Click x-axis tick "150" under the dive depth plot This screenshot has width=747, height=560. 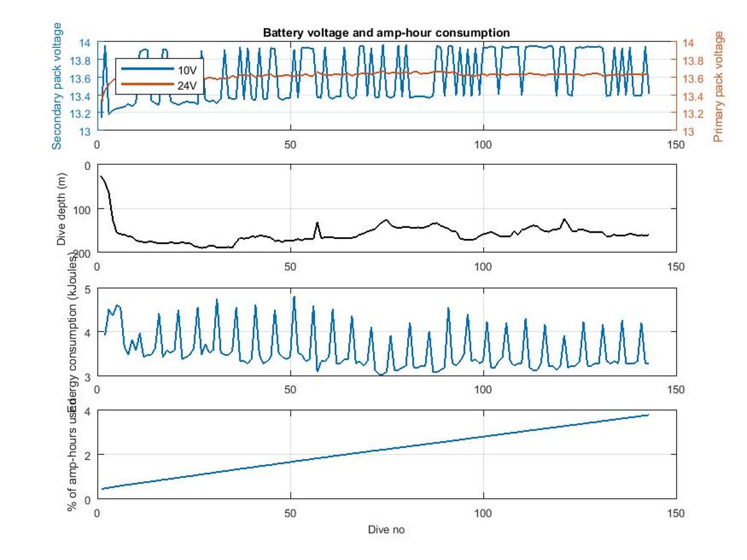pos(676,266)
